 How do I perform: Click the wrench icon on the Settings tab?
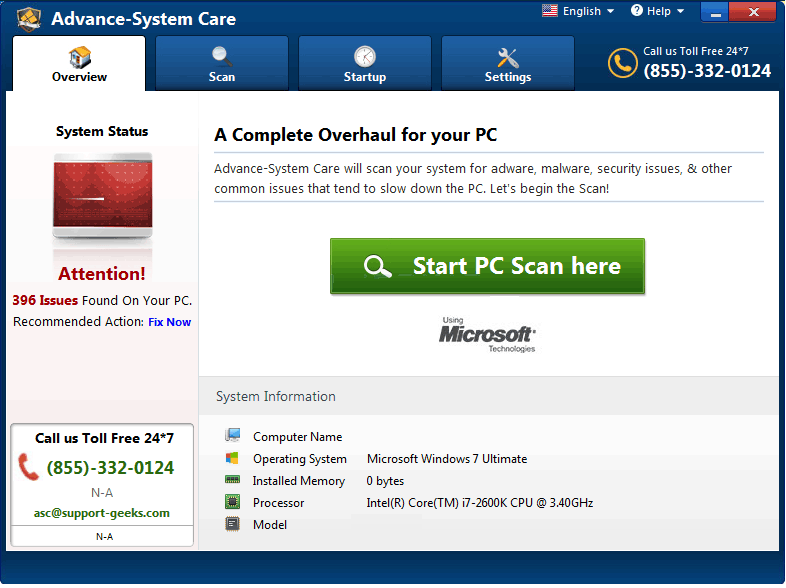point(508,56)
